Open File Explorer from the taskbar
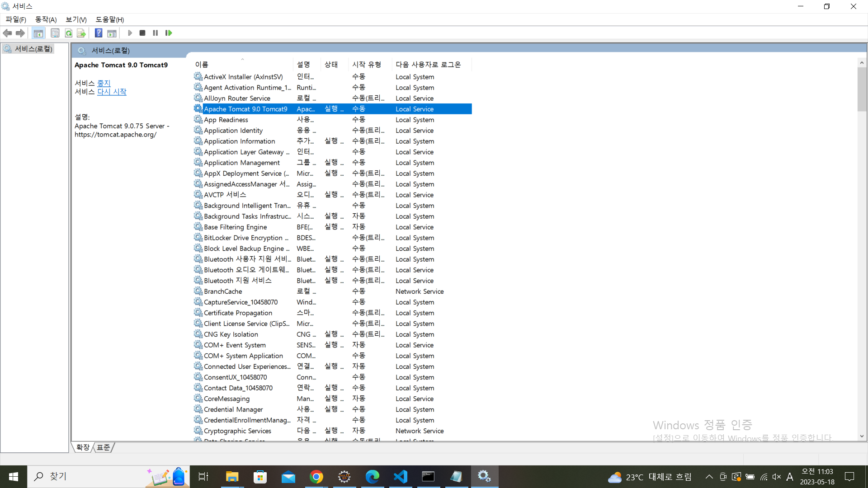868x488 pixels. (232, 477)
